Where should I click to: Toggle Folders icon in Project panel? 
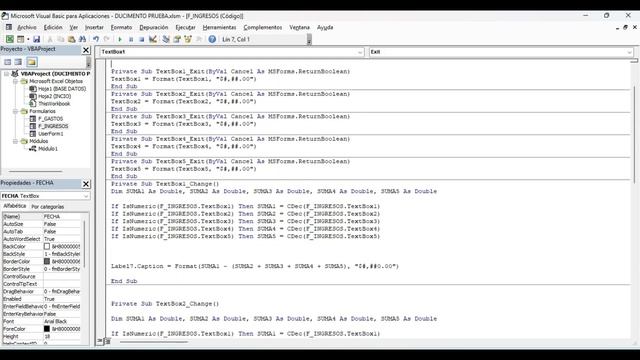tap(32, 62)
